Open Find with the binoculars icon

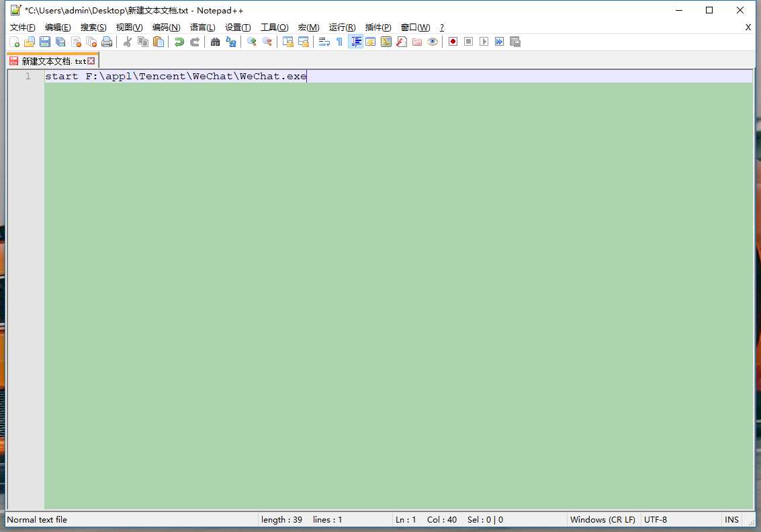215,42
